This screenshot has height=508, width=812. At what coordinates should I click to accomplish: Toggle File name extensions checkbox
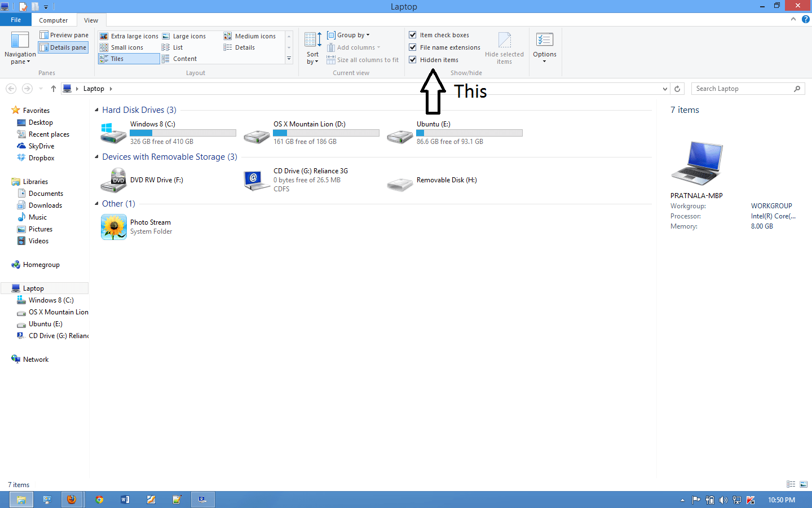(x=413, y=47)
